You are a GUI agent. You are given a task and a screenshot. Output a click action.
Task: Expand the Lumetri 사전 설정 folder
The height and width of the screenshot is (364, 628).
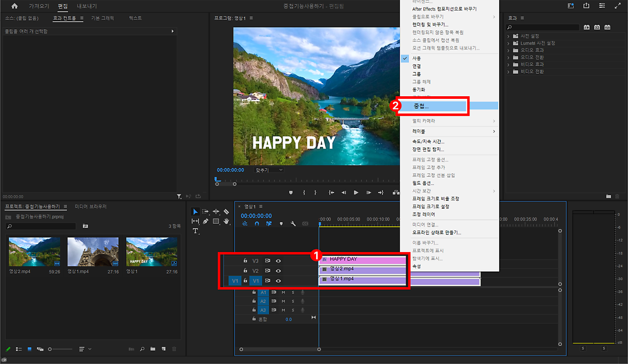(x=508, y=43)
